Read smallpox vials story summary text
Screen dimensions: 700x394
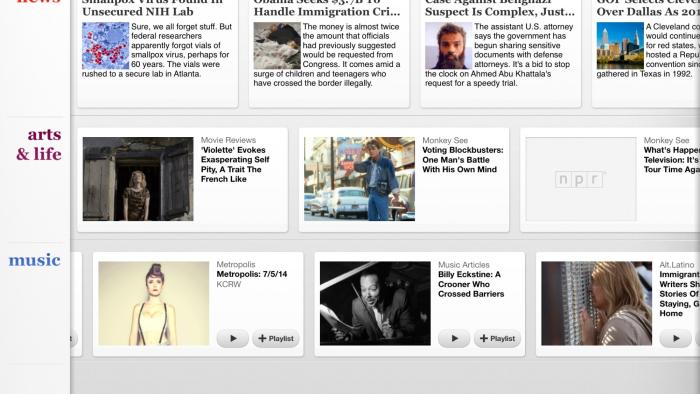(157, 50)
